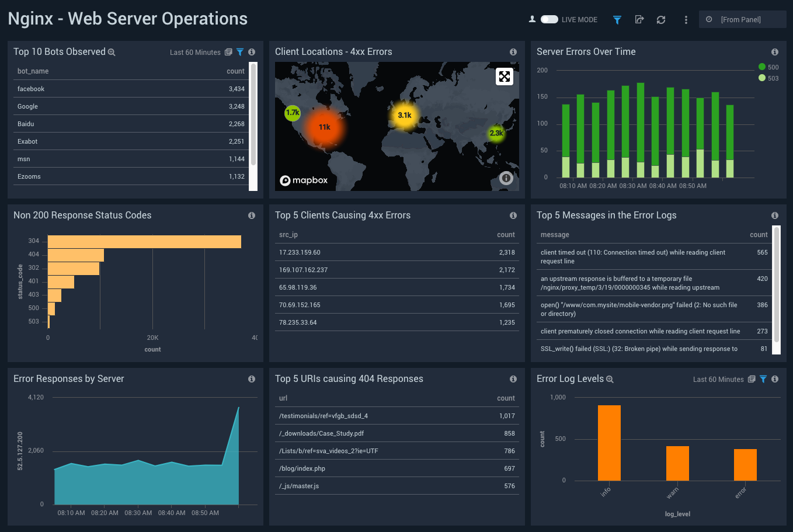
Task: Open the [From Panel] time range selector
Action: pos(742,19)
